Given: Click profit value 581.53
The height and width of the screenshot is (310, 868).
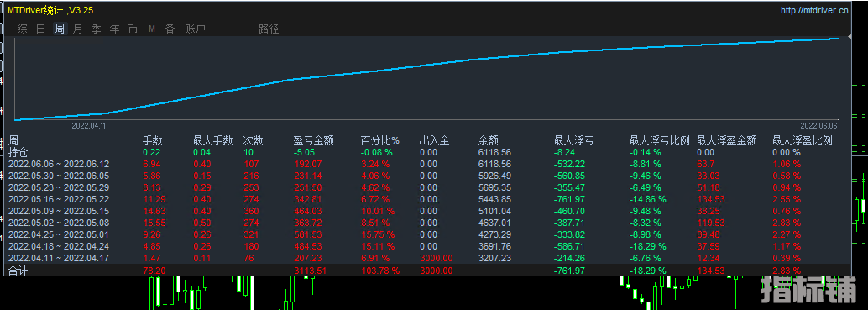Looking at the screenshot, I should click(307, 234).
